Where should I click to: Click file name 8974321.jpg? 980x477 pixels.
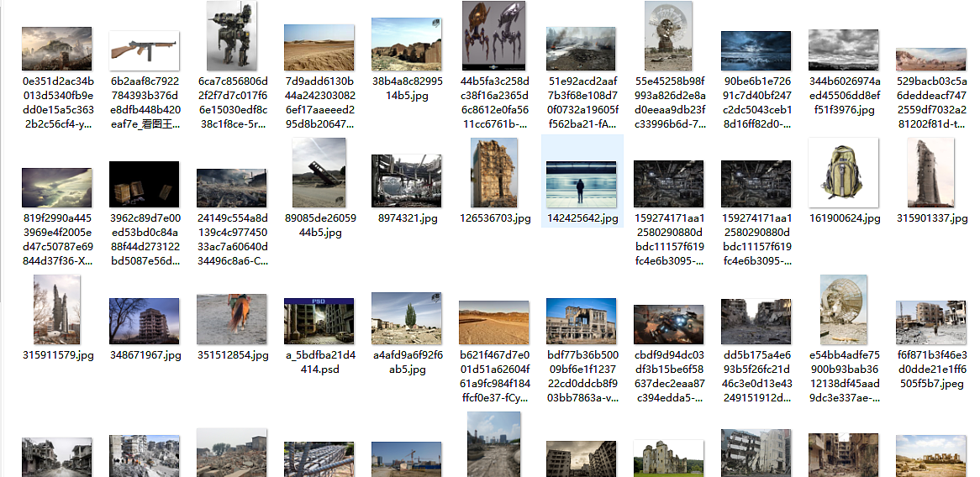(406, 218)
